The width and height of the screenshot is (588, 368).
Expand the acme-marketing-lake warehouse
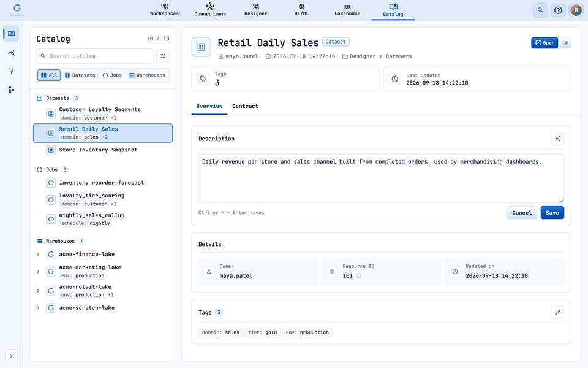38,271
